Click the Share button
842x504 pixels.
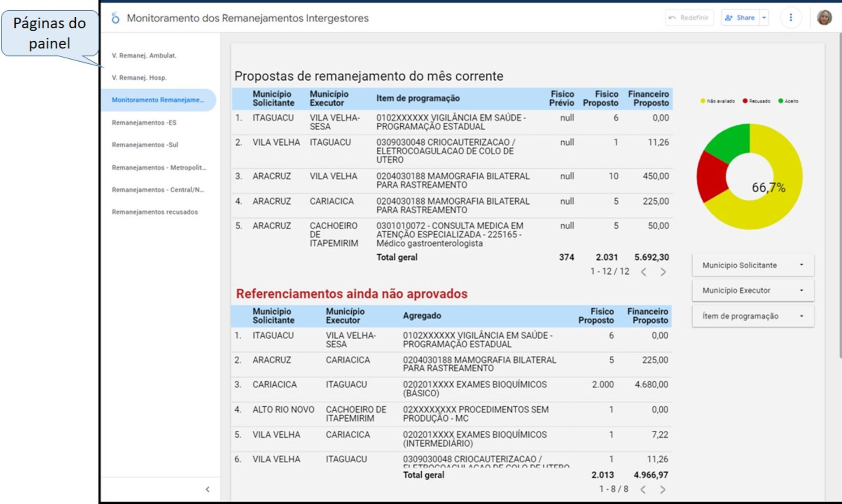pyautogui.click(x=740, y=18)
